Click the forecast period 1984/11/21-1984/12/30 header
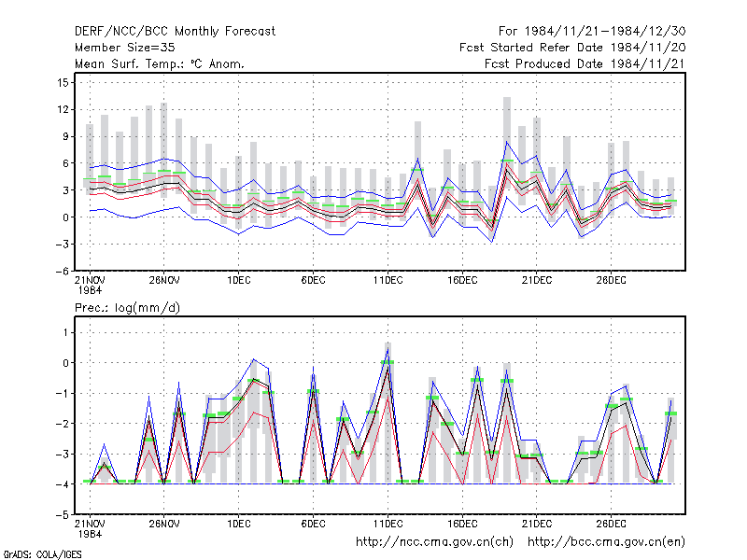Screen dimensions: 747x560 point(592,32)
